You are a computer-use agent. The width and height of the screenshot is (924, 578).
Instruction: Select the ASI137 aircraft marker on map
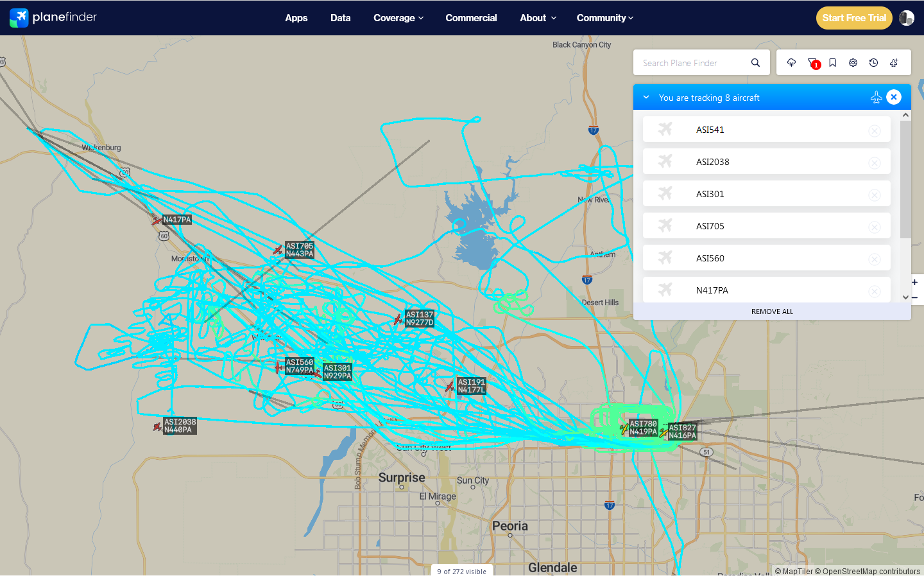[398, 319]
